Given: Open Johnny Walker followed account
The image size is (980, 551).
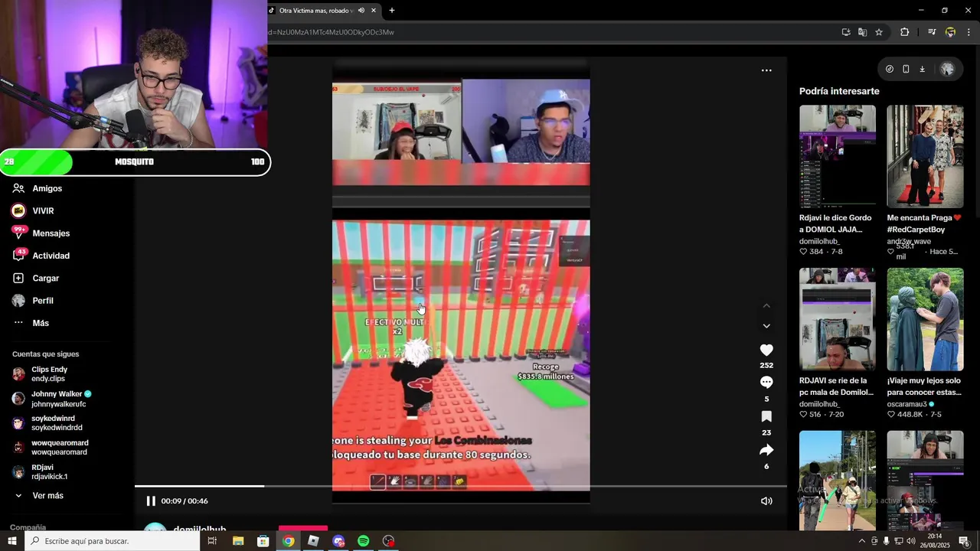Looking at the screenshot, I should tap(51, 399).
